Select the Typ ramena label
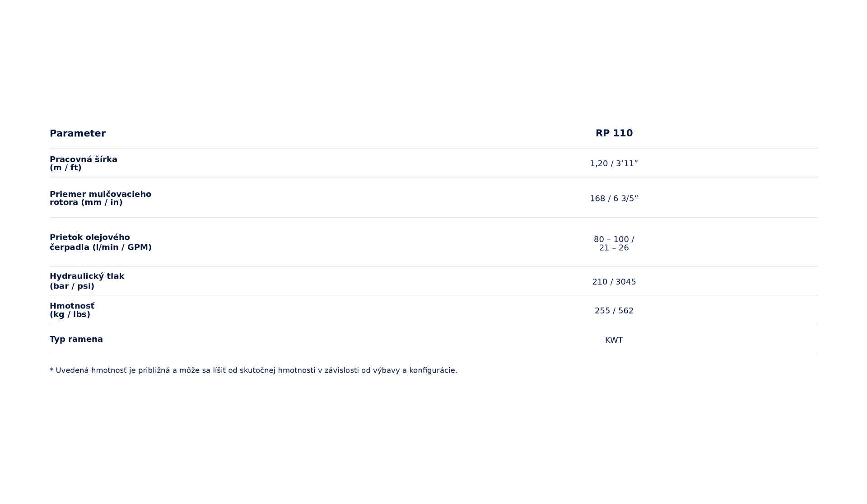 [76, 339]
